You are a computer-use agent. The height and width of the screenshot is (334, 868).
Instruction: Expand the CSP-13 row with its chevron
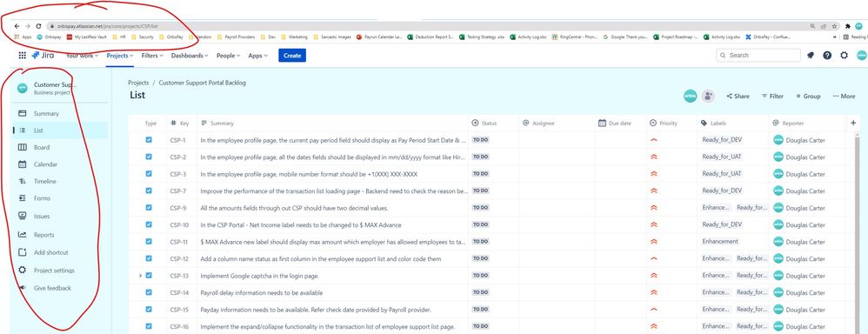141,276
